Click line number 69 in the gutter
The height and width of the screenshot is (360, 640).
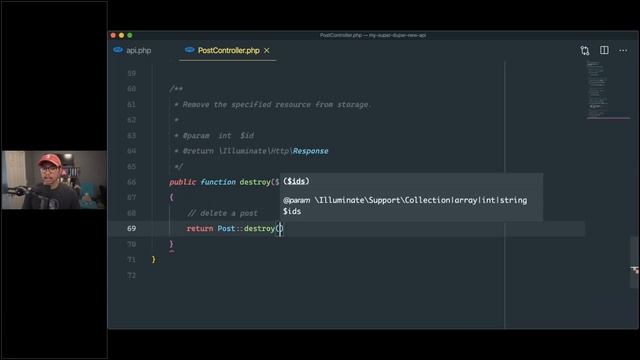coord(131,229)
